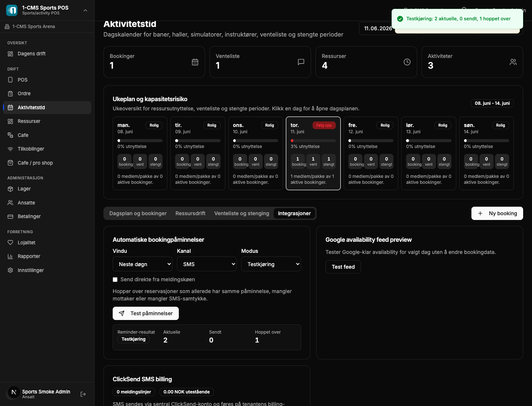This screenshot has width=532, height=406.
Task: Open the Modus dropdown showing Testkjøring
Action: click(271, 264)
